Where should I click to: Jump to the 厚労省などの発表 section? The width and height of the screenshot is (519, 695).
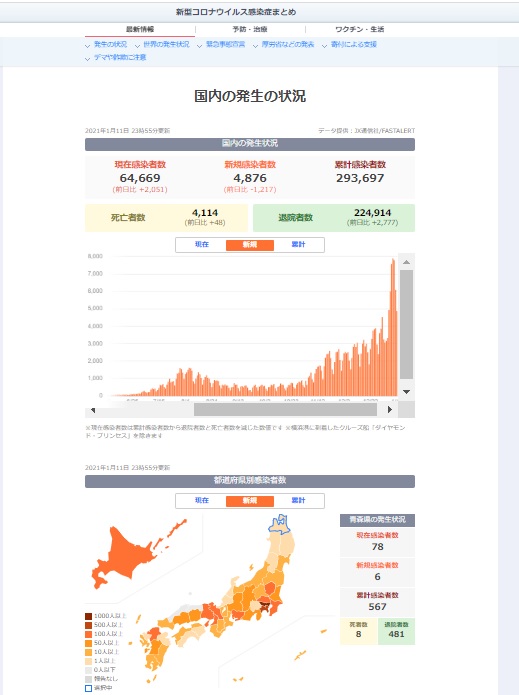point(288,44)
